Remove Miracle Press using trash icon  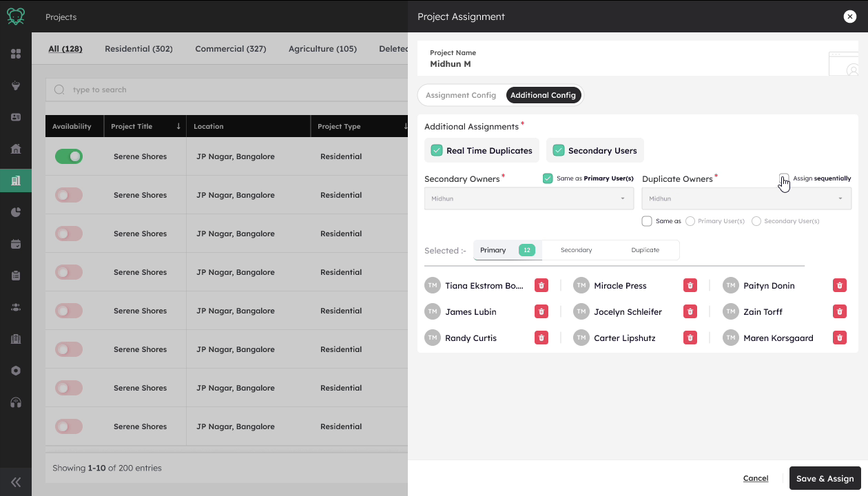690,285
